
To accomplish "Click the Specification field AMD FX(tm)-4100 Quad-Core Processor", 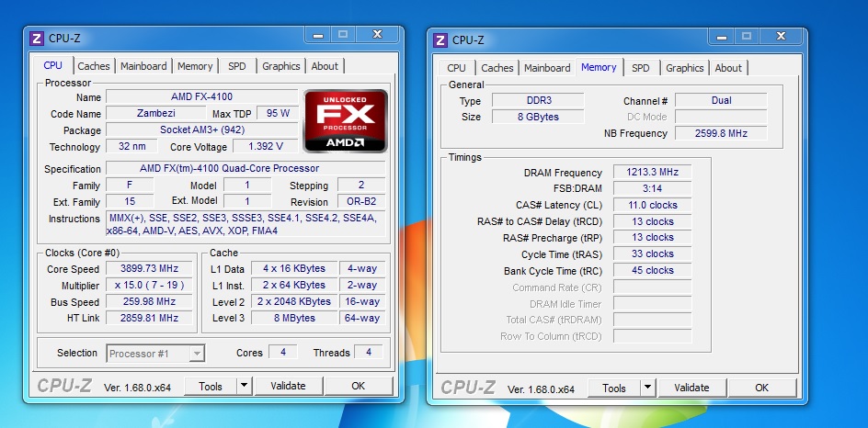I will point(246,168).
